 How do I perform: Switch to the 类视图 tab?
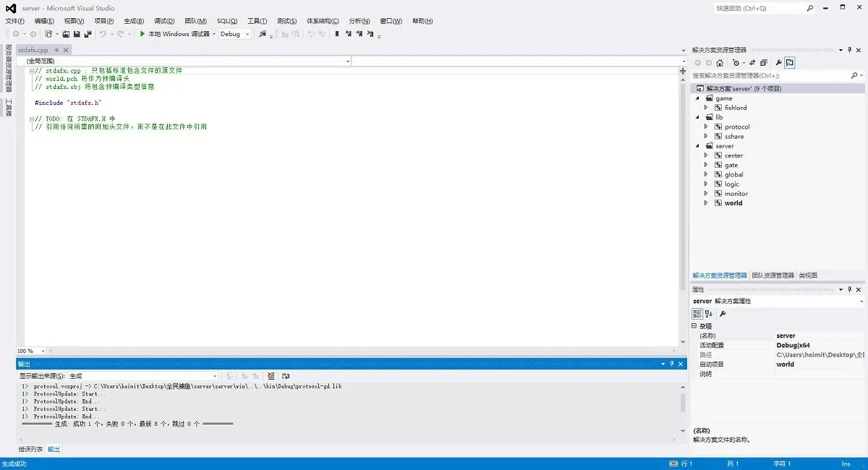point(808,275)
